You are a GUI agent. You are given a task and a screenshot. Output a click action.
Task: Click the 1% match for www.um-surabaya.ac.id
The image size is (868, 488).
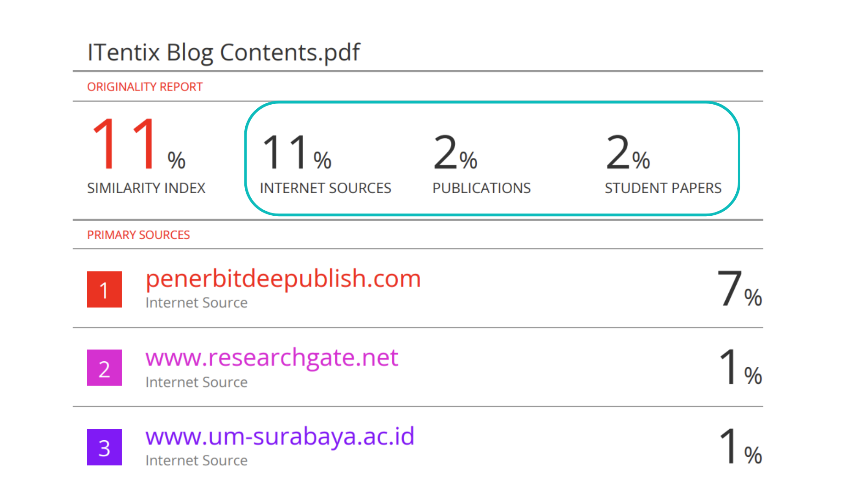(x=740, y=447)
